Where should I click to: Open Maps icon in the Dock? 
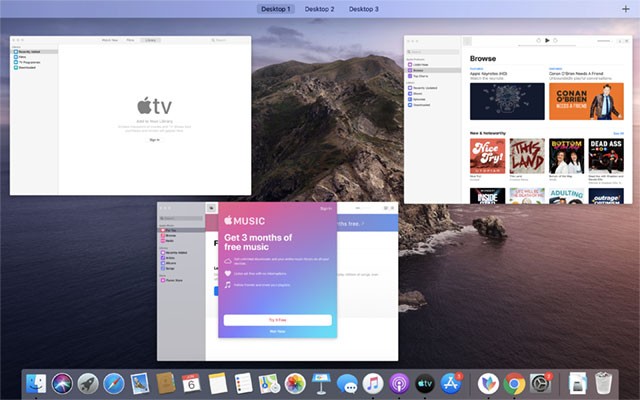coord(269,384)
